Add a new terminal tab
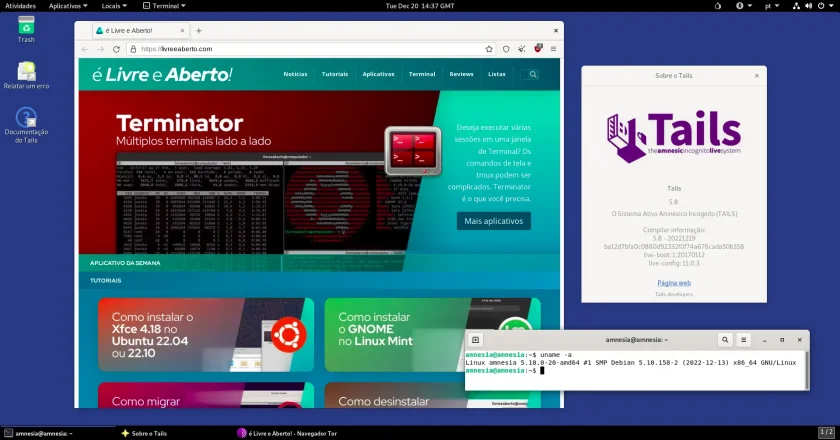The width and height of the screenshot is (840, 440). [x=475, y=340]
